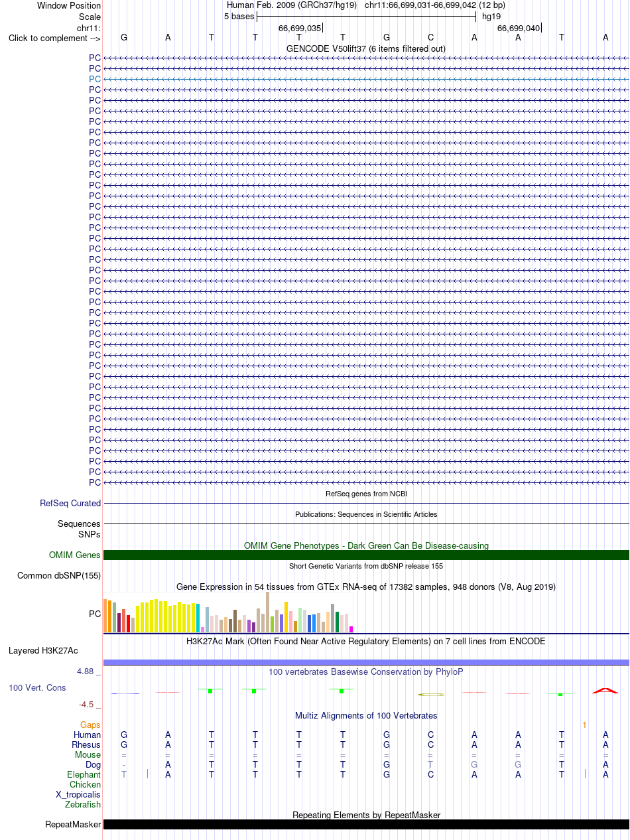630x840 pixels.
Task: Click the dark green OMIM Genes bar
Action: [366, 555]
